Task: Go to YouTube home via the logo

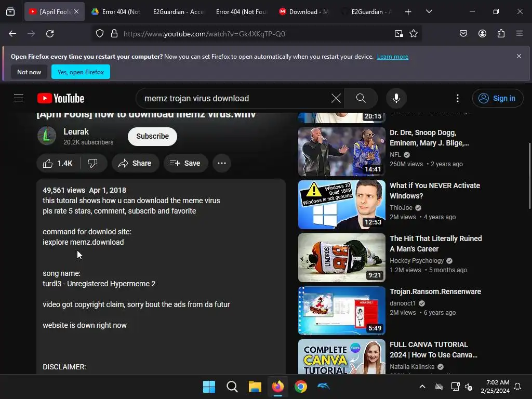Action: pyautogui.click(x=61, y=98)
